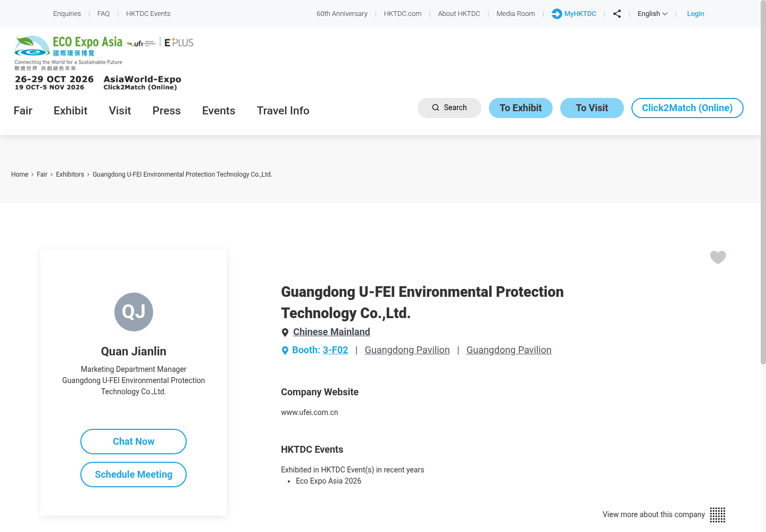Open the Enquiries link

67,14
